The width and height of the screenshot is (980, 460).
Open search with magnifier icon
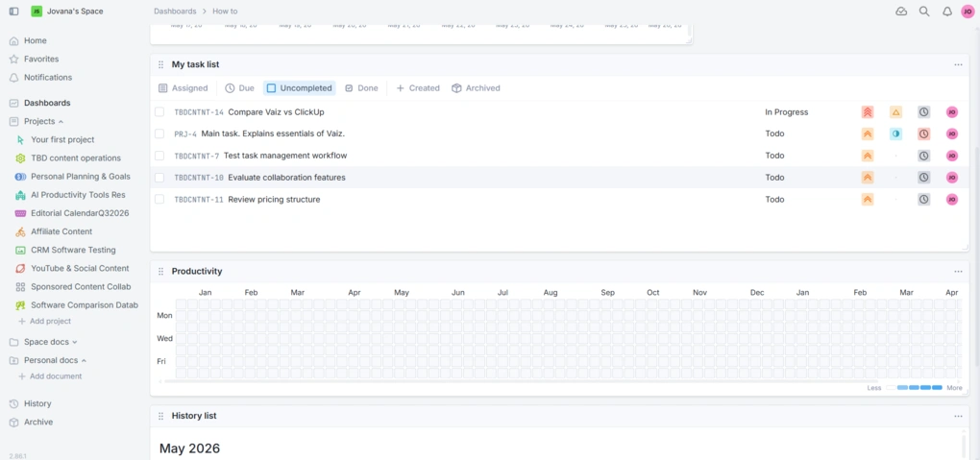point(924,12)
